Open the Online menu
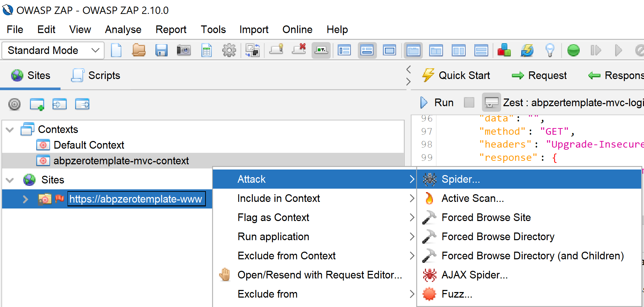Screen dimensions: 644x307 tap(297, 30)
